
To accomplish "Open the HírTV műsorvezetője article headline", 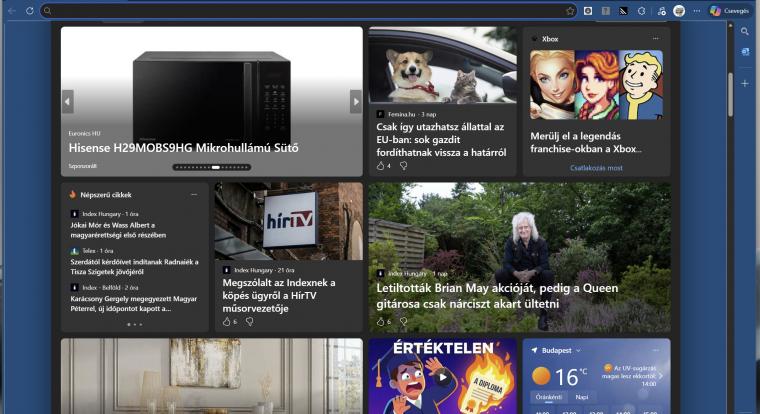I will point(279,295).
